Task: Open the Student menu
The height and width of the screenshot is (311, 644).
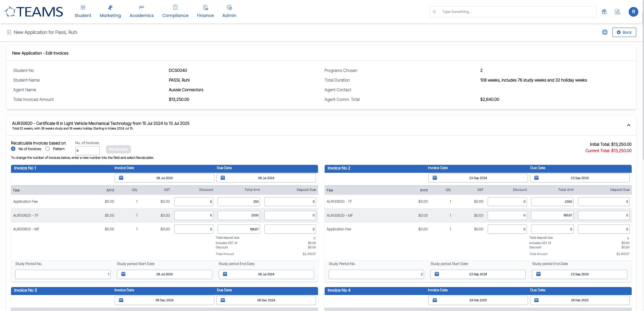Action: click(x=83, y=12)
